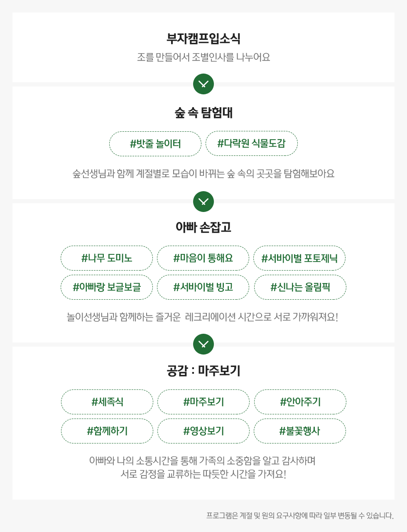Click the 공감 : 마주보기 heading

pos(203,371)
